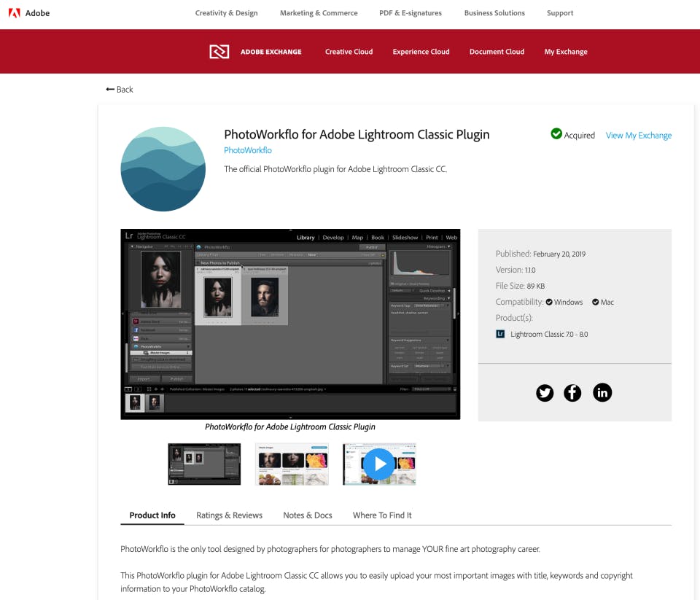Click the main Lightroom plugin preview image

coord(290,324)
